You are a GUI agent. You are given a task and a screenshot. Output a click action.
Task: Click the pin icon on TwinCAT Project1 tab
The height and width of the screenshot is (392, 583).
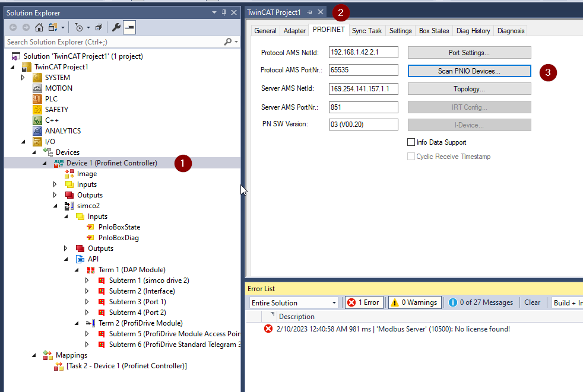[x=309, y=12]
